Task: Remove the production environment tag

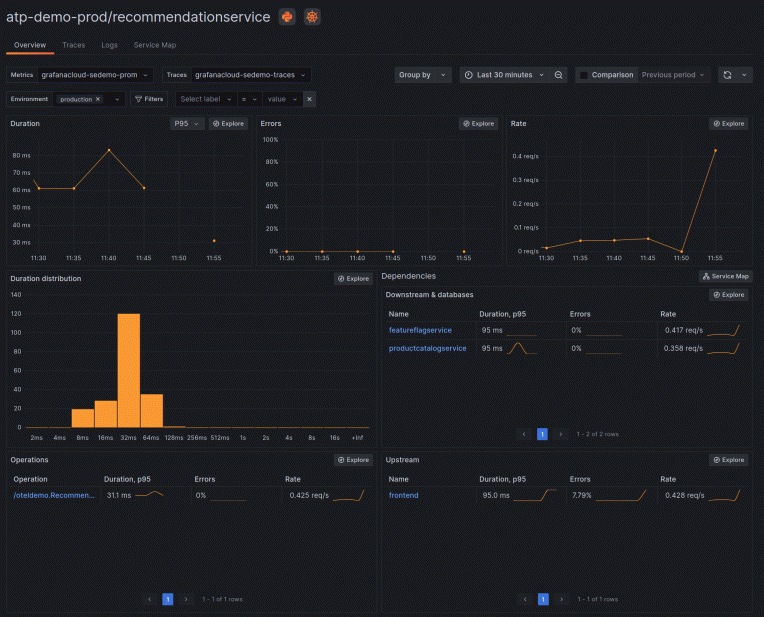Action: coord(98,99)
